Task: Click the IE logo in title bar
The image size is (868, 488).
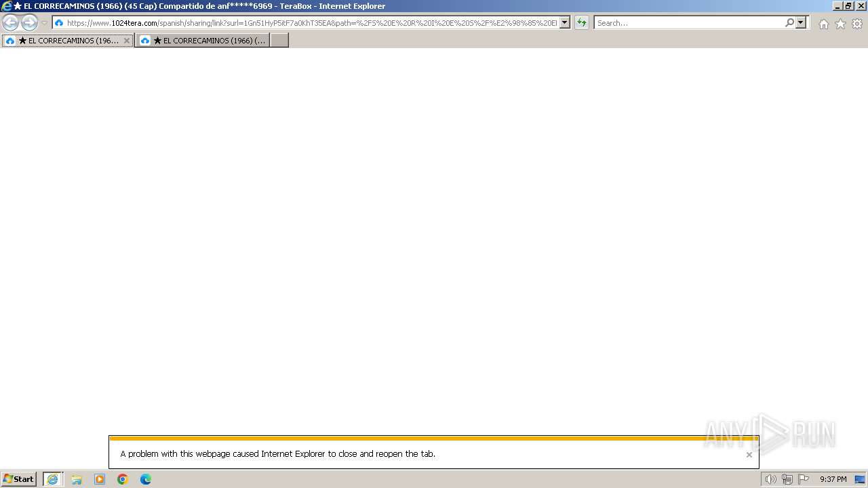Action: [7, 6]
